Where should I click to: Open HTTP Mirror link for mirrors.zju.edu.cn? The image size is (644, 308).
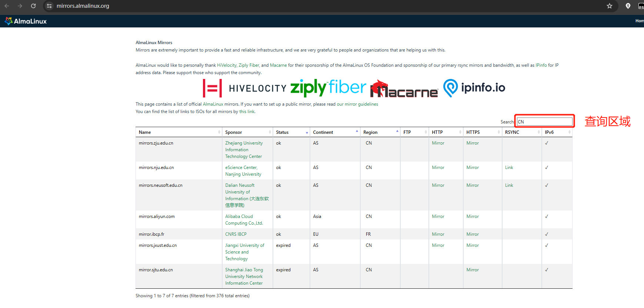[x=438, y=143]
